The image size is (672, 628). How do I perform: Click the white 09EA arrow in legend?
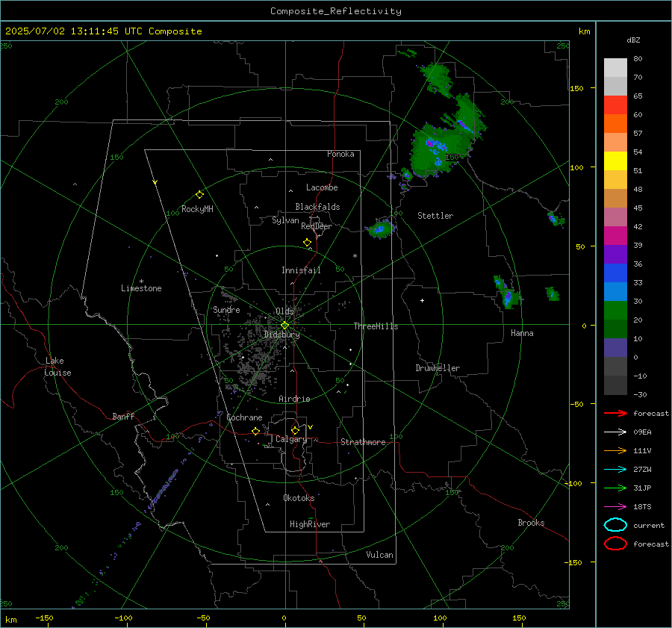tap(616, 432)
